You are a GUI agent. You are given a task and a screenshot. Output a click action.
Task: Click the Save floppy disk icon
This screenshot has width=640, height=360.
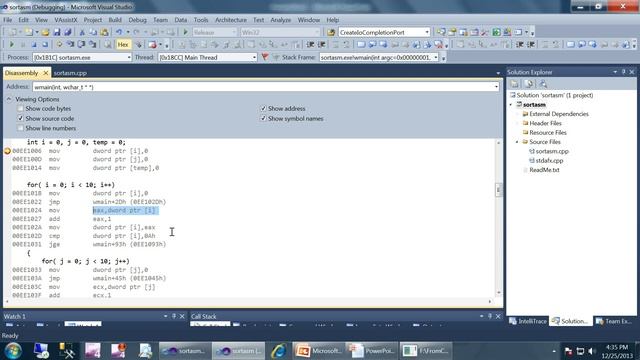coord(57,32)
